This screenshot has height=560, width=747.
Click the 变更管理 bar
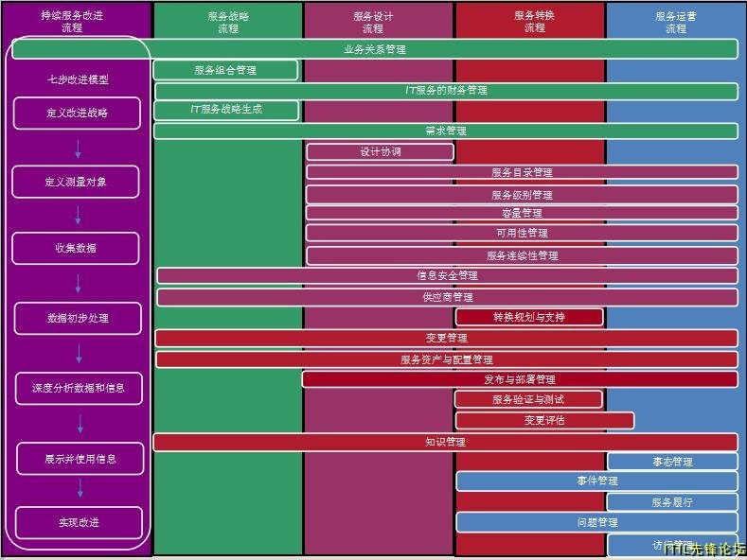tap(446, 338)
